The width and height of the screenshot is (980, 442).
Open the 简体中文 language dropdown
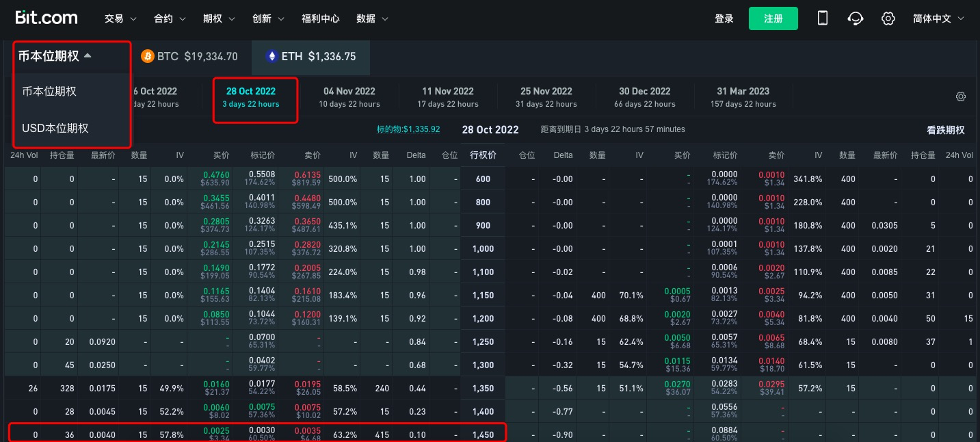[938, 19]
